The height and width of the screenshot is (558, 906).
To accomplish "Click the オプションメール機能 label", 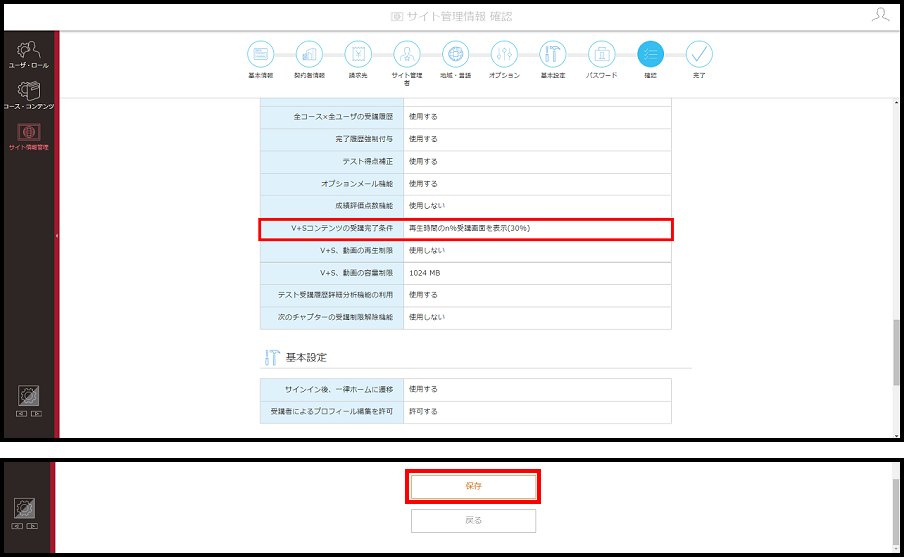I will coord(357,184).
